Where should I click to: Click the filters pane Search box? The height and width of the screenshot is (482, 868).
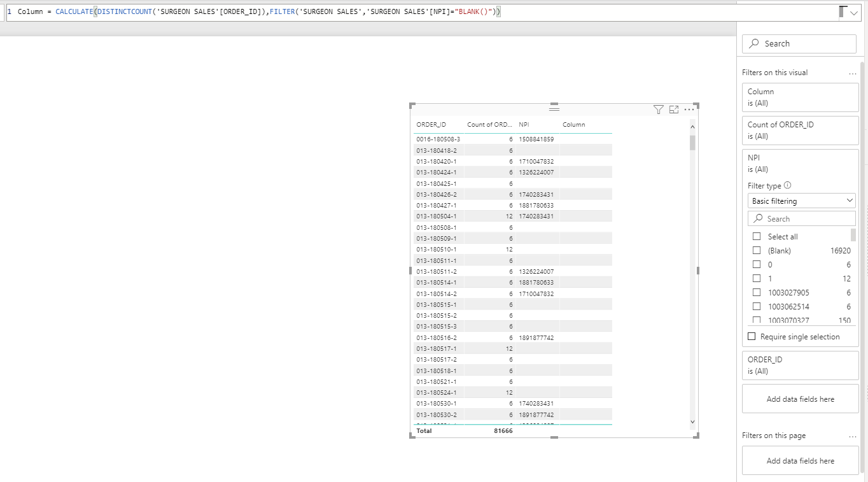(x=799, y=43)
